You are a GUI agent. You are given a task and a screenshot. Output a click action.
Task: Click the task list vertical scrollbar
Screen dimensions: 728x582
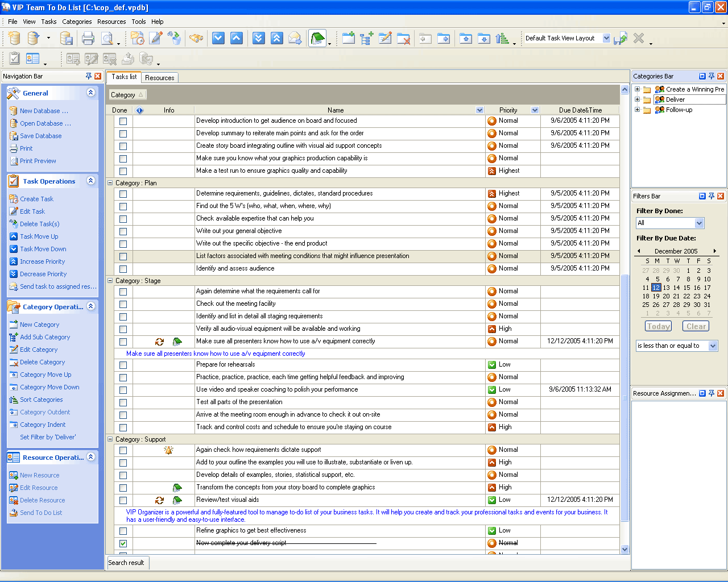click(624, 398)
